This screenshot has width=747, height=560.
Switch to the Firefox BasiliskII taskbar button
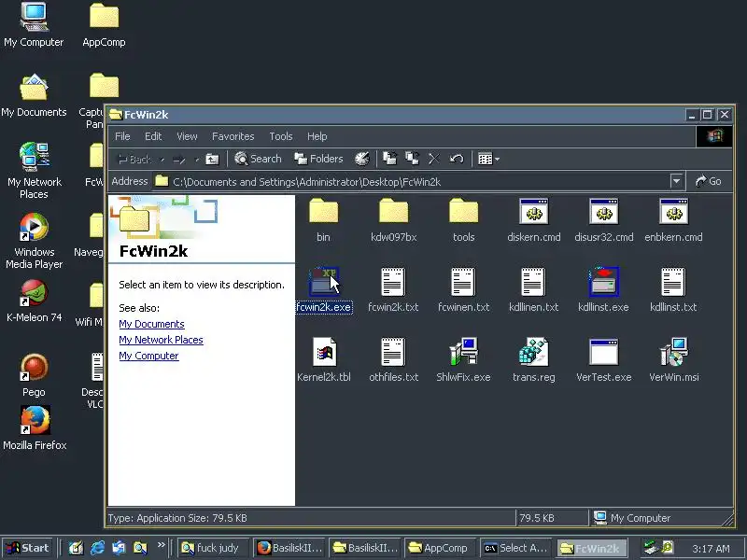(290, 548)
